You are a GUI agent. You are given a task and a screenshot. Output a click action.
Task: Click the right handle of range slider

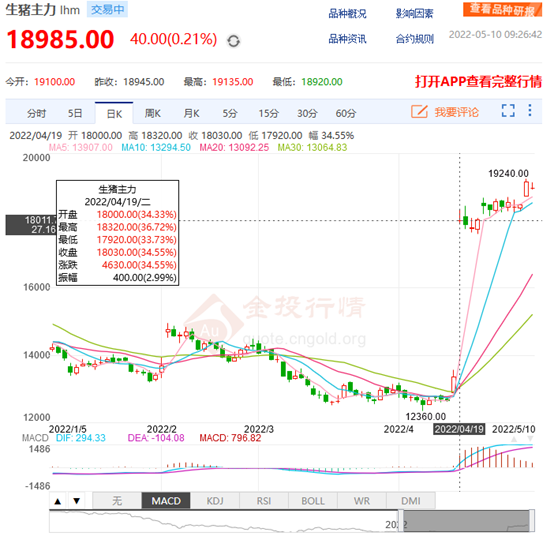532,521
